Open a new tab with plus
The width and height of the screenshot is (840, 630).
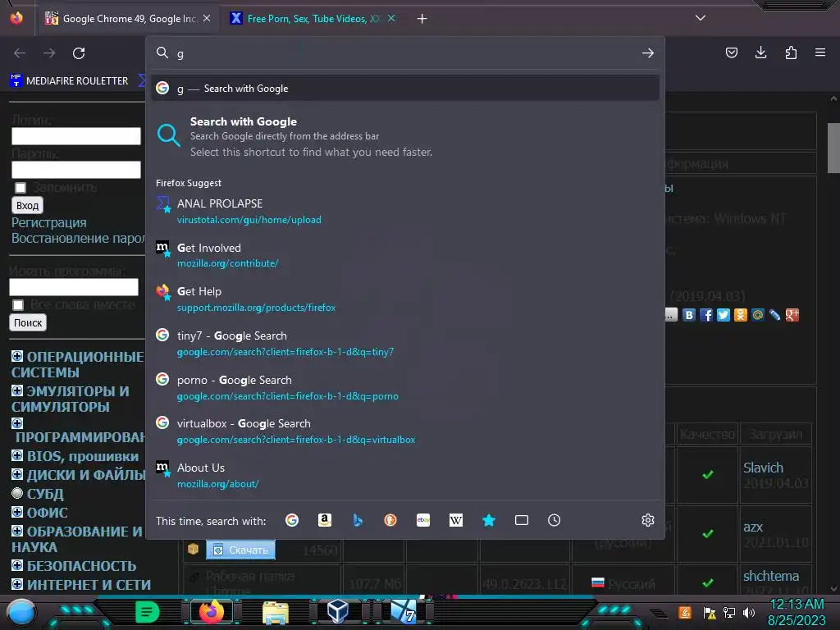coord(422,19)
